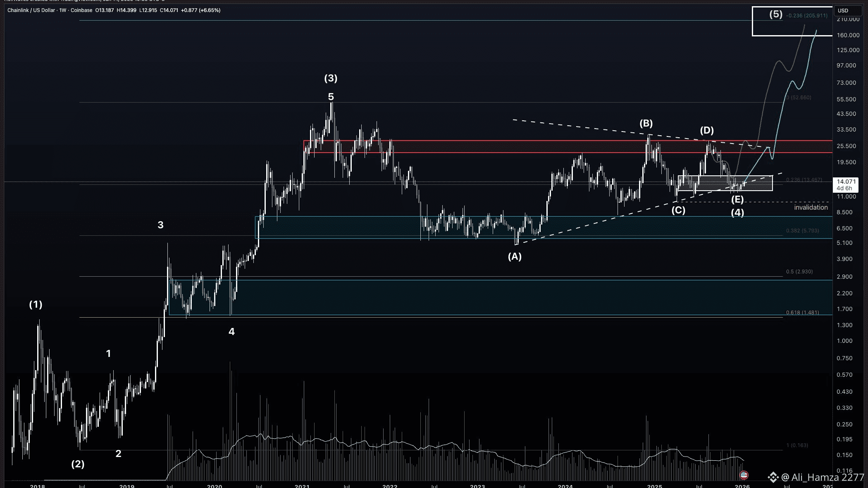Click the (B) wave label
868x488 pixels.
pos(646,123)
